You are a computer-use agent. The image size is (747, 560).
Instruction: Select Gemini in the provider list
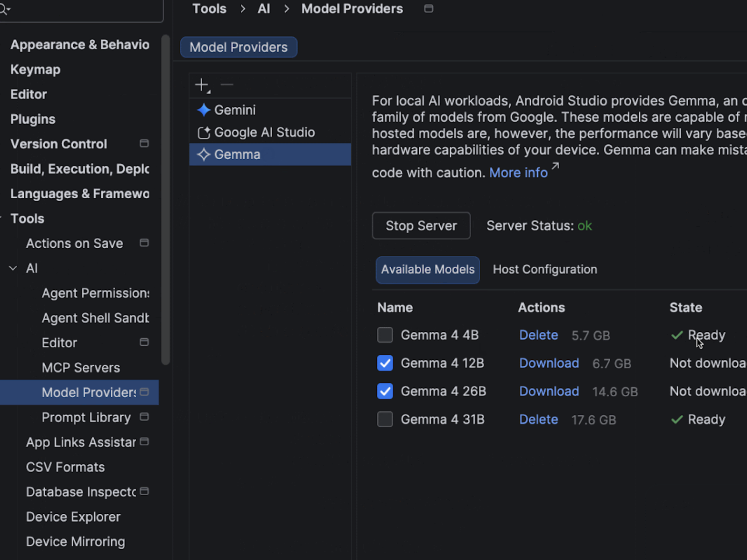tap(270, 110)
